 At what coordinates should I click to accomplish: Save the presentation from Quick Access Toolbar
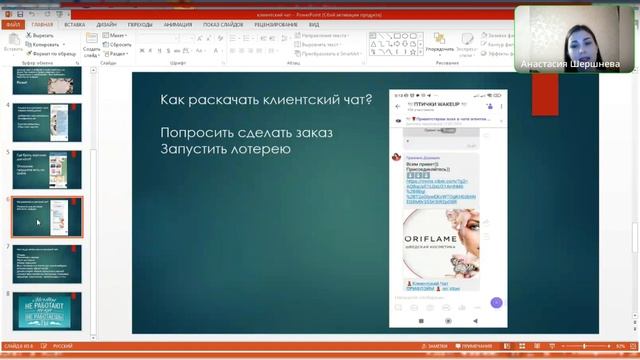point(20,14)
